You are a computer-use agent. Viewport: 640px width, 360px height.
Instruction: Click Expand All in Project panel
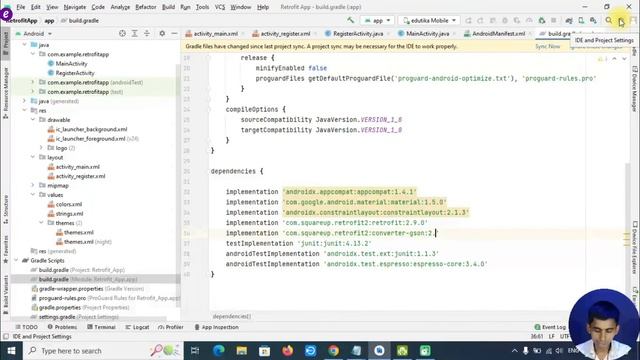pyautogui.click(x=134, y=33)
